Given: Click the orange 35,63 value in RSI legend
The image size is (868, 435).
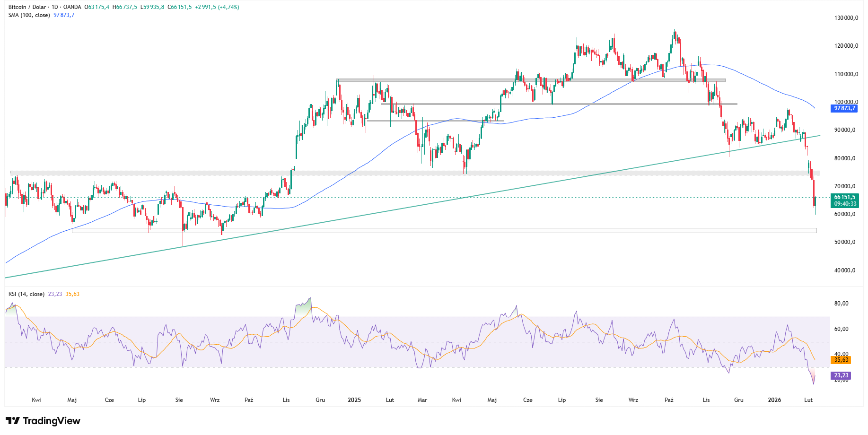Looking at the screenshot, I should (x=72, y=294).
